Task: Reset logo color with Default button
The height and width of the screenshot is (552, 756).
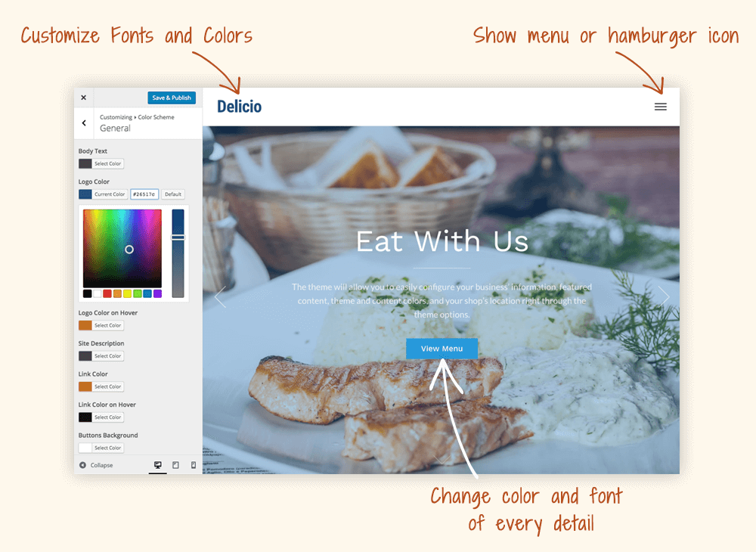Action: [x=173, y=194]
